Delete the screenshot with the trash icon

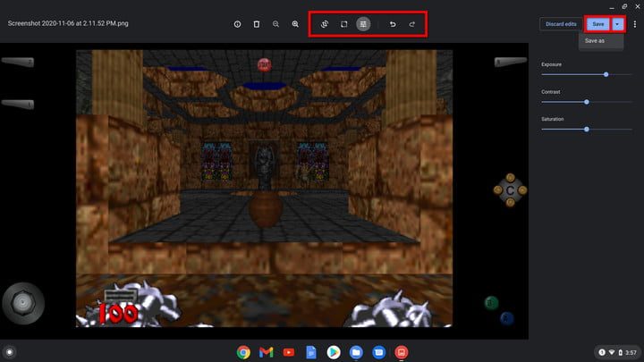click(257, 24)
